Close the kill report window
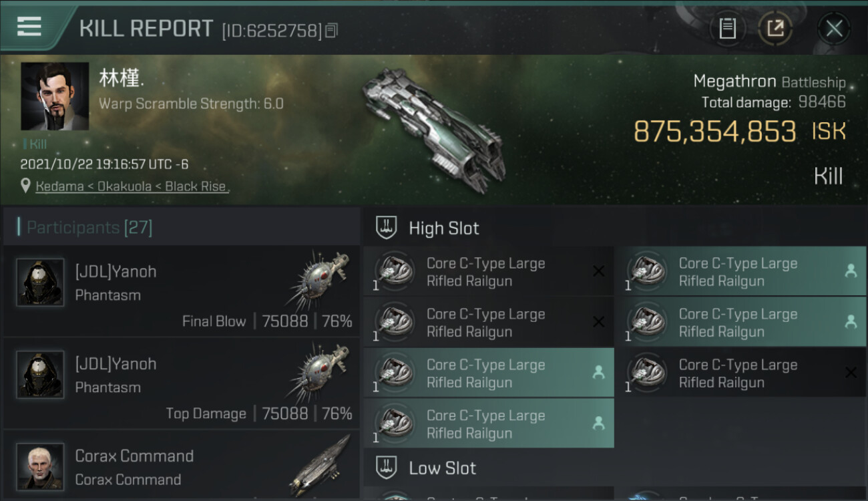This screenshot has width=868, height=501. point(834,28)
